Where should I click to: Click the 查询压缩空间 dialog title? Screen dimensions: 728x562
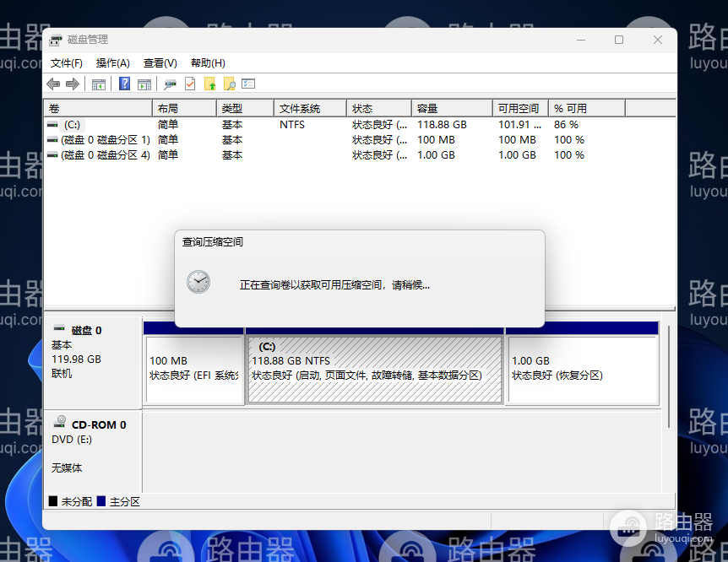click(213, 242)
